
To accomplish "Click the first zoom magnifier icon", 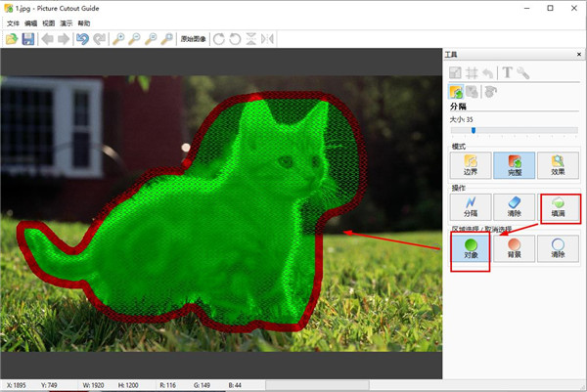I will click(117, 39).
